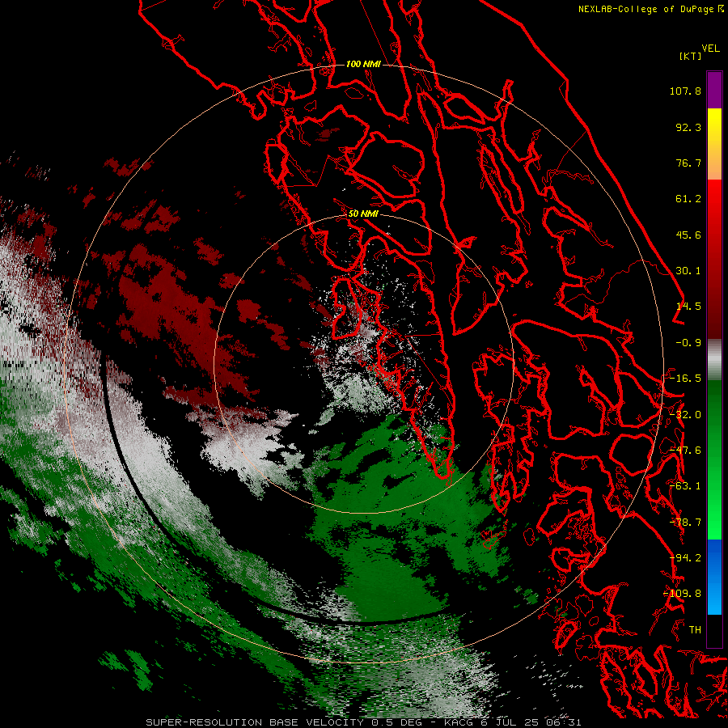Image resolution: width=728 pixels, height=728 pixels.
Task: Pick the purple segment of the color bar
Action: click(714, 91)
